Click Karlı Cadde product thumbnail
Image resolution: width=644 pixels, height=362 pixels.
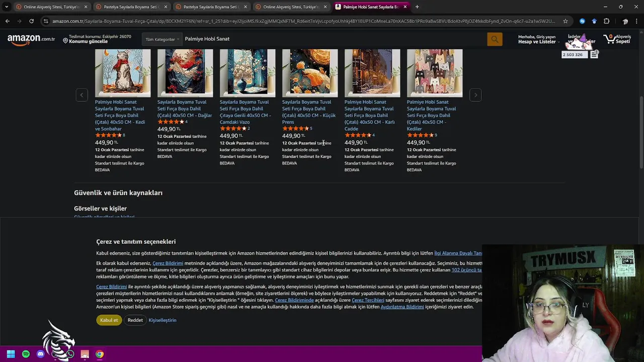coord(372,73)
